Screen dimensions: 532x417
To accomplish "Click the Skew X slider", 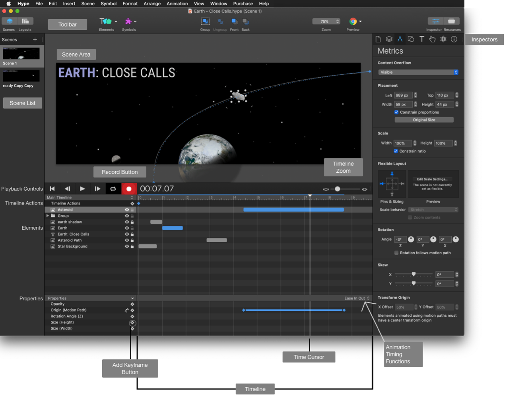I will pos(414,275).
